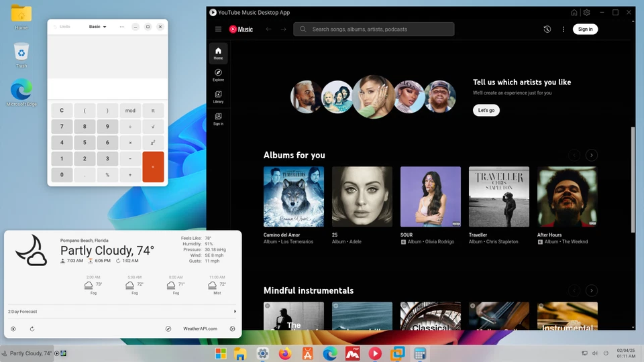This screenshot has height=362, width=644.
Task: Open the Home folder desktop icon
Action: (x=21, y=17)
